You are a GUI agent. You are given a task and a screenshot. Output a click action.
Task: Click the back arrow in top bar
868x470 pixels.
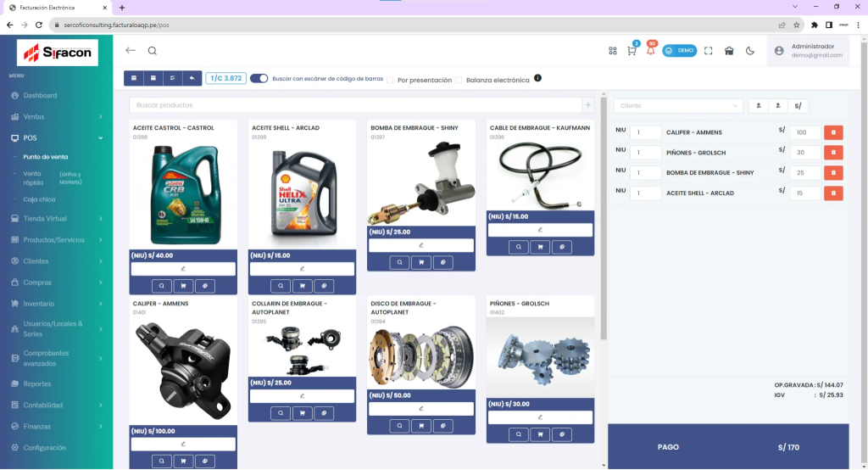(x=131, y=51)
